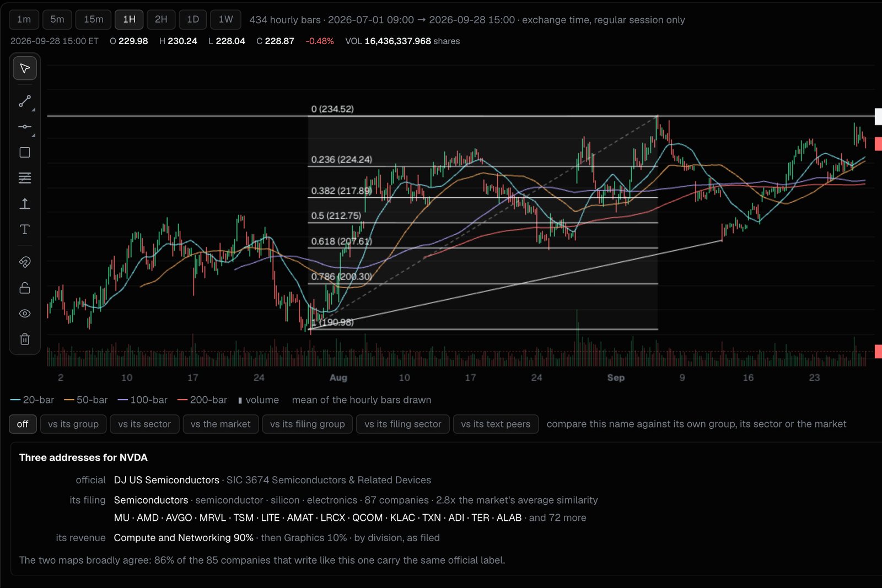Compare vs its sector
This screenshot has width=882, height=588.
(144, 424)
